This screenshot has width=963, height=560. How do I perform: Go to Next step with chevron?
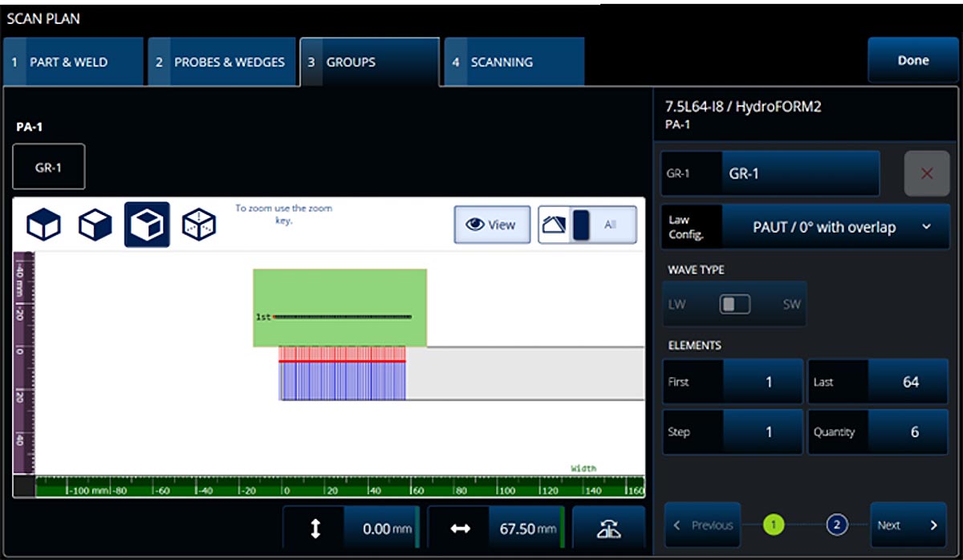(908, 526)
